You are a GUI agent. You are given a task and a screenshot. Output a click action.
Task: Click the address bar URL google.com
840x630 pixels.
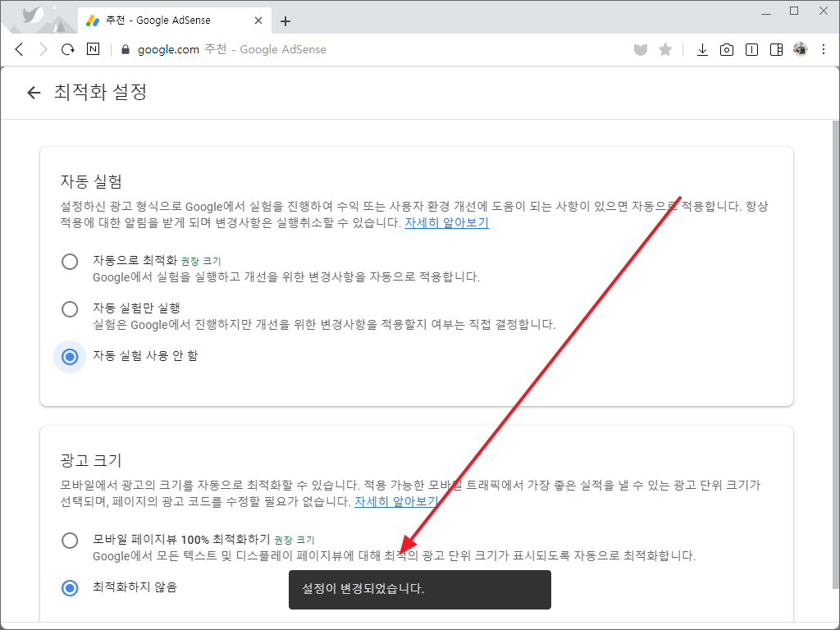[x=168, y=50]
